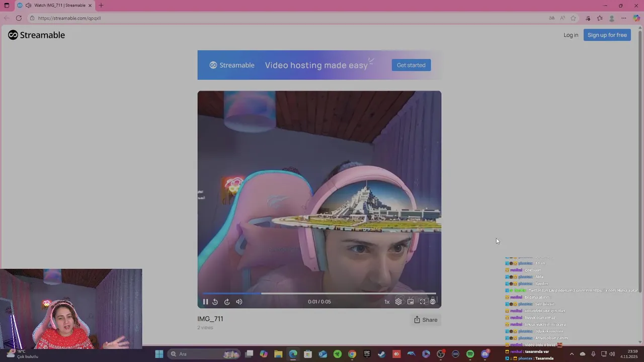Reload the page with refresh button
Image resolution: width=644 pixels, height=362 pixels.
pos(19,18)
